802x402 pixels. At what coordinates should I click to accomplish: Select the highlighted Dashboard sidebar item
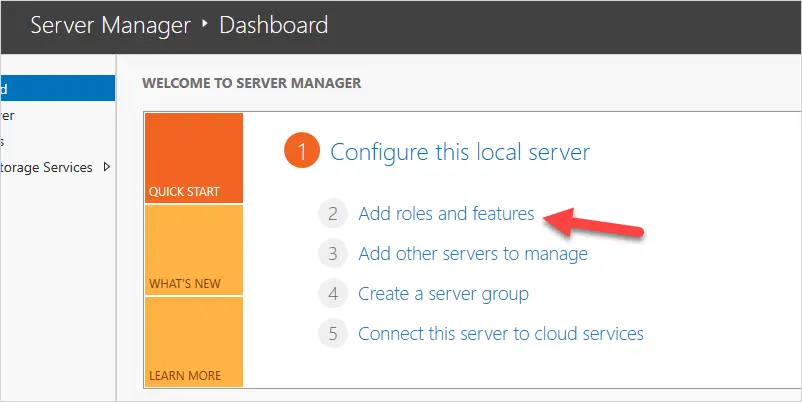[x=57, y=88]
